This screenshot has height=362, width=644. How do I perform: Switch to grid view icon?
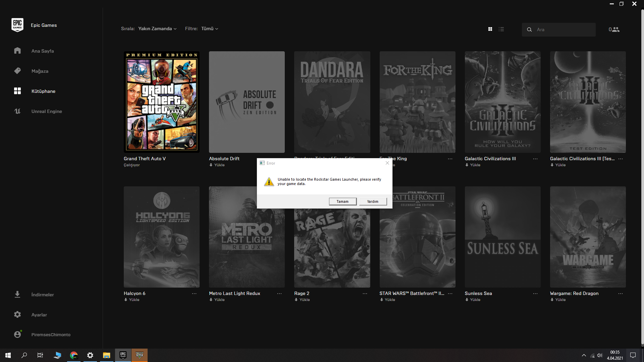pos(490,29)
